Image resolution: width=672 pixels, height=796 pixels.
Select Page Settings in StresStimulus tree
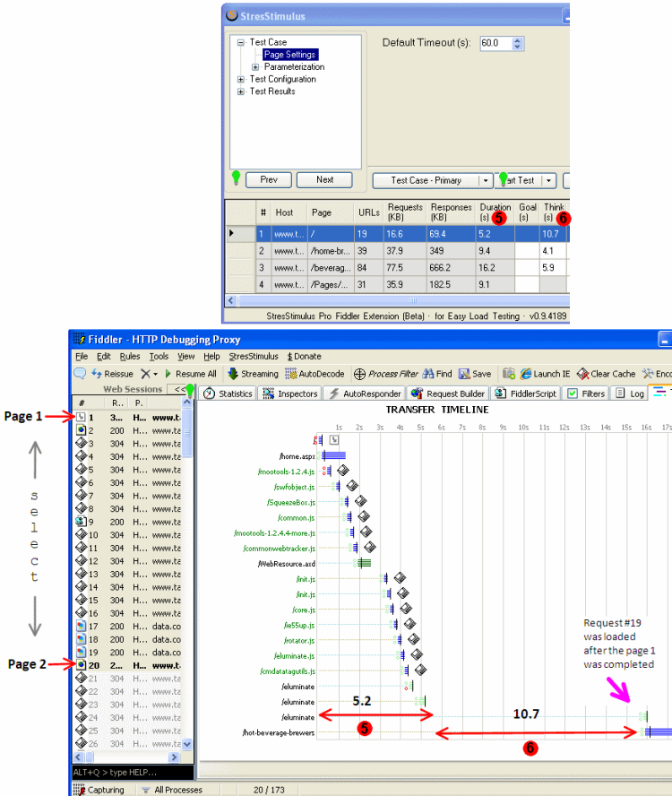pos(289,55)
